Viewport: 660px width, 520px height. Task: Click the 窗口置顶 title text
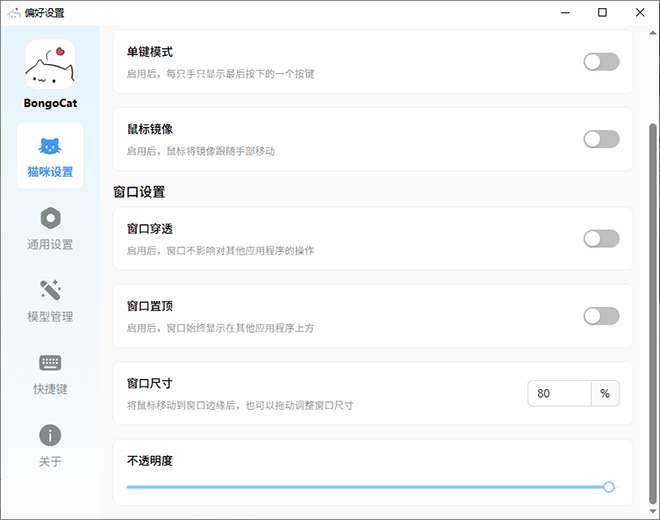click(150, 306)
